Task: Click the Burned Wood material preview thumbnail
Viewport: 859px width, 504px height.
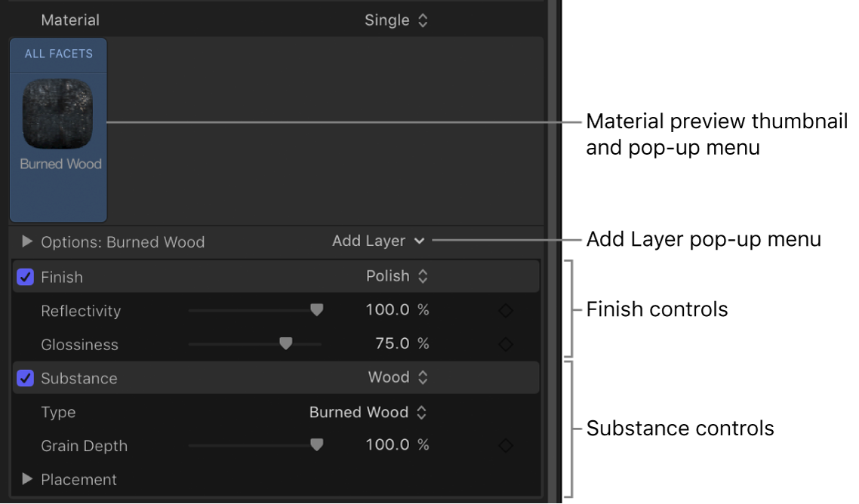Action: click(x=58, y=113)
